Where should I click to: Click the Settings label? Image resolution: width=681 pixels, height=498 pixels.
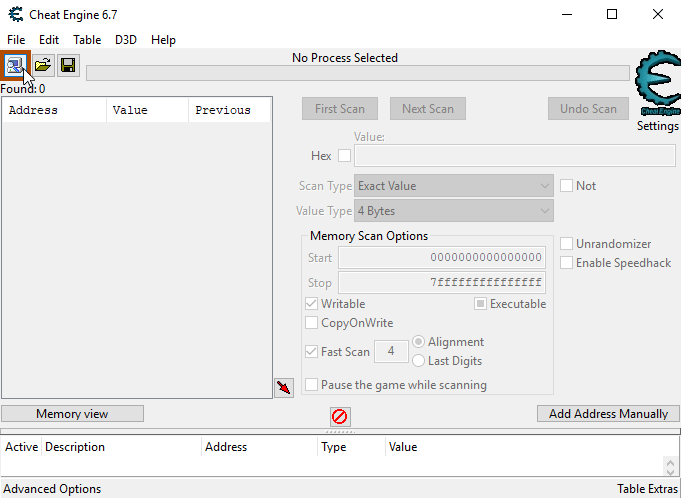[x=658, y=126]
